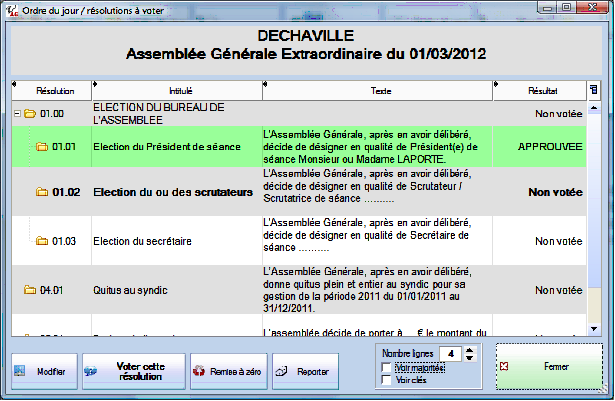Click Non votée result of 01.00
Image resolution: width=615 pixels, height=401 pixels.
click(559, 114)
